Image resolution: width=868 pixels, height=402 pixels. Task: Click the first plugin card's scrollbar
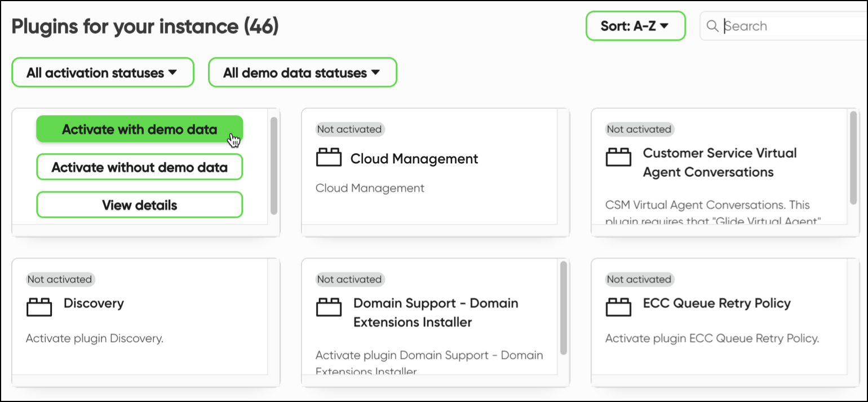click(274, 166)
